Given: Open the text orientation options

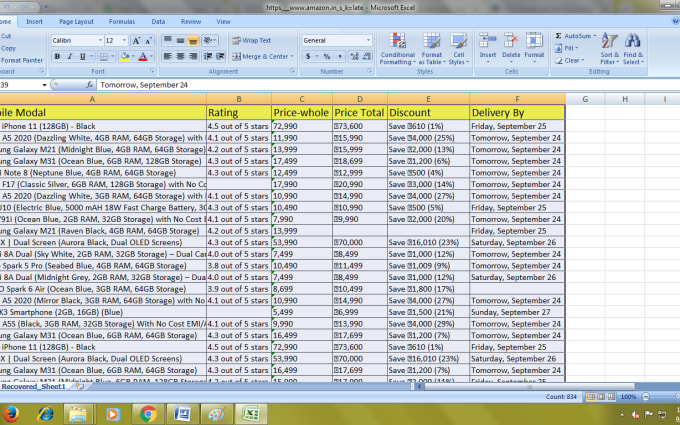Looking at the screenshot, I should [210, 40].
